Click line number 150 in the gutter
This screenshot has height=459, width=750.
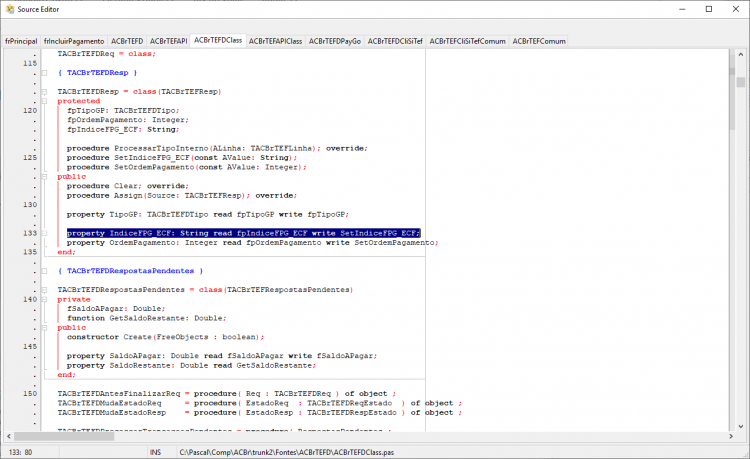coord(30,394)
